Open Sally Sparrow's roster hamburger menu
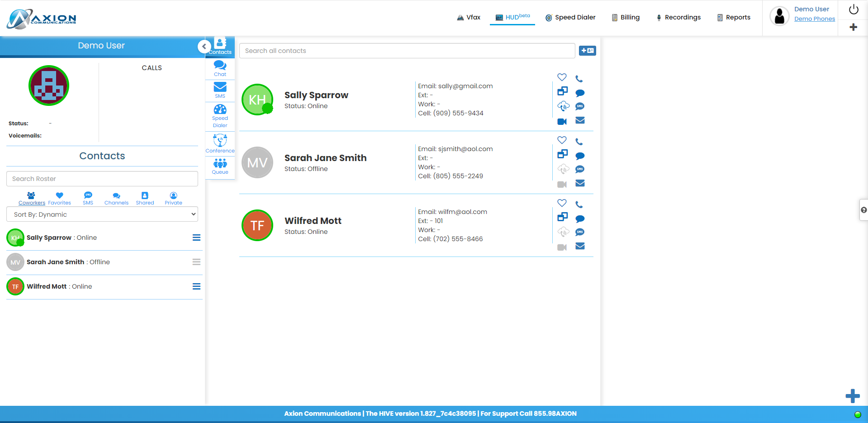The width and height of the screenshot is (868, 423). [x=196, y=238]
